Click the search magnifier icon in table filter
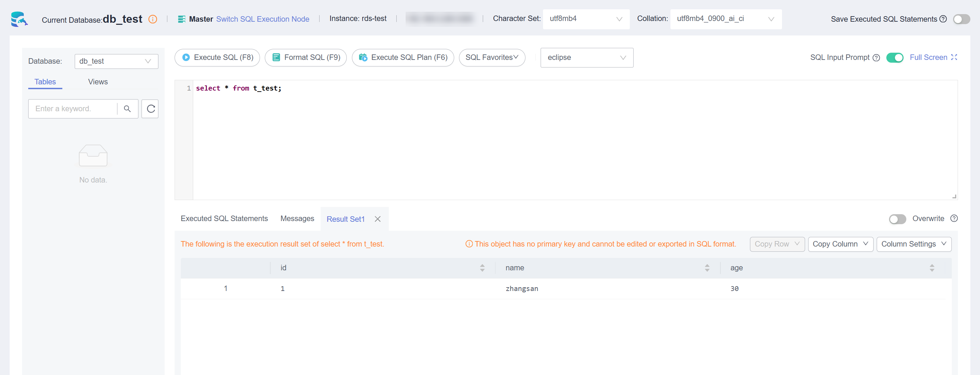Screen dimensions: 980x375 point(127,109)
